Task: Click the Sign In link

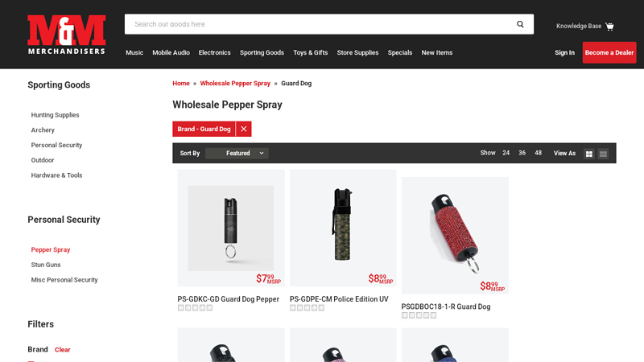Action: click(564, 52)
